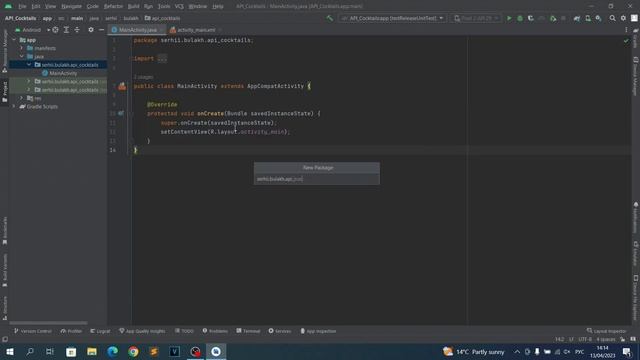Toggle the Bookmarks side tab
Viewport: 640px width, 360px height.
click(4, 231)
